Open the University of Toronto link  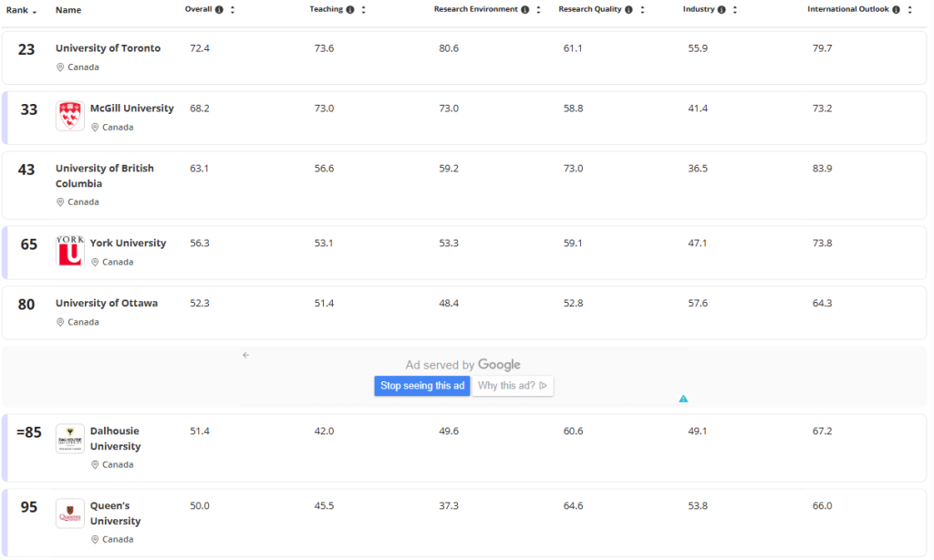point(108,48)
